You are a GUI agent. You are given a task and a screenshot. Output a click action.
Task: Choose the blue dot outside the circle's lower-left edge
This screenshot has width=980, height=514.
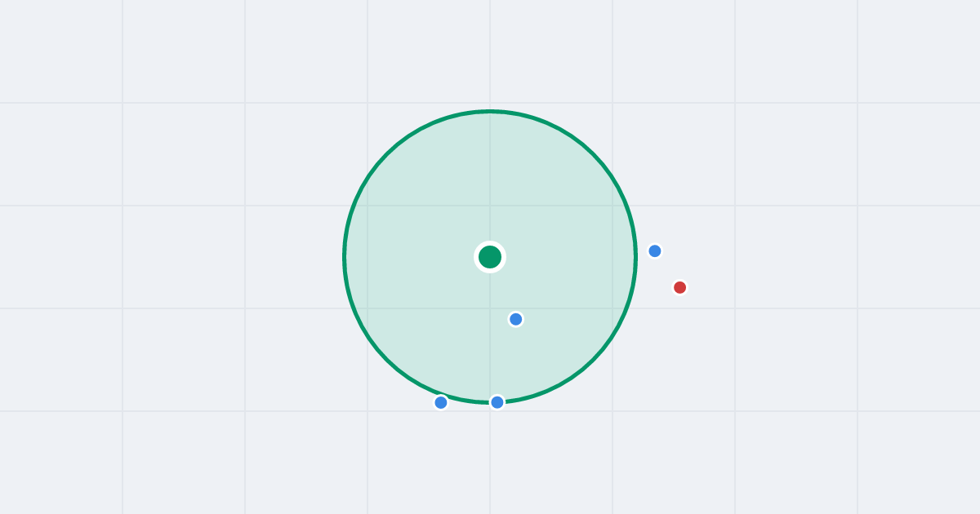[x=441, y=402]
